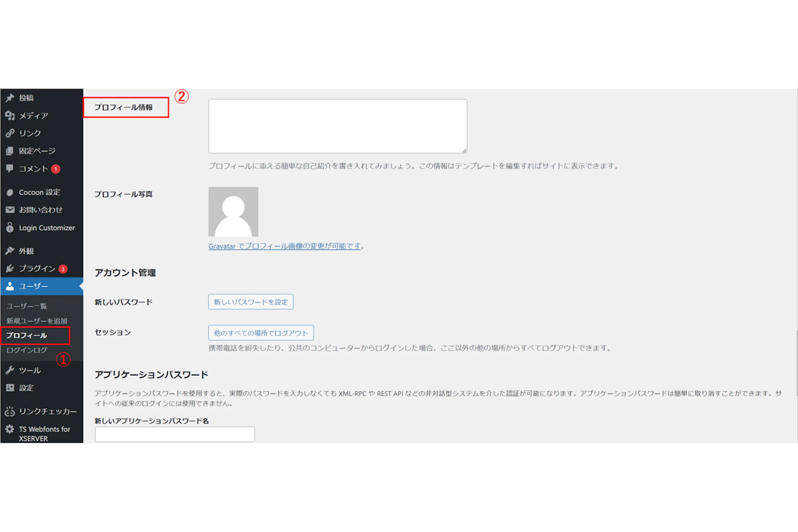
Task: Click the envelope icon for お問い合わせ
Action: tap(10, 210)
